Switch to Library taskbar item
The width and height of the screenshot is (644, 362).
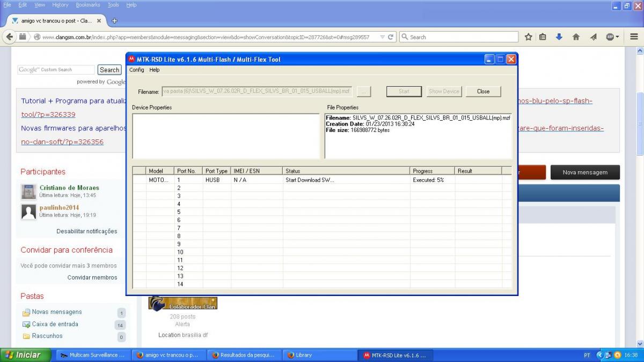320,355
